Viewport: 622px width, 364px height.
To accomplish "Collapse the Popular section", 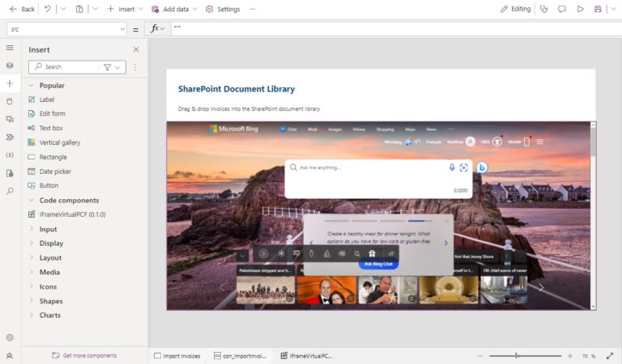I will pos(31,85).
